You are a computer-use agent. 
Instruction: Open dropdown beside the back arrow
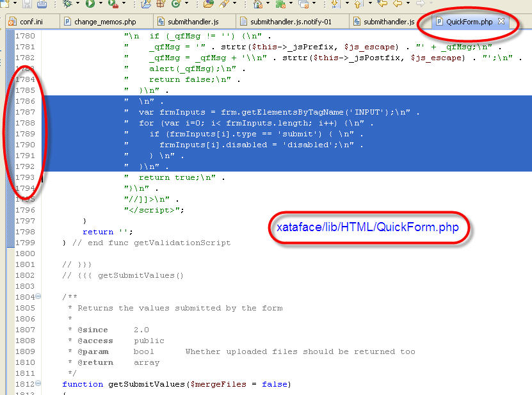(x=408, y=3)
